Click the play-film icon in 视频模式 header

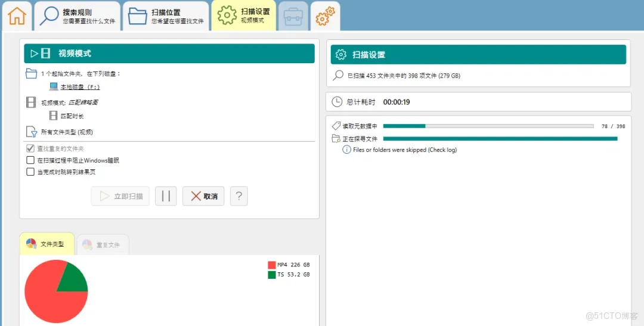coord(41,54)
